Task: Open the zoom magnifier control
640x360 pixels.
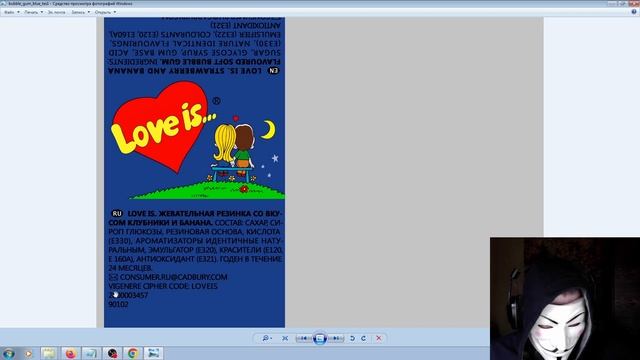Action: 267,338
